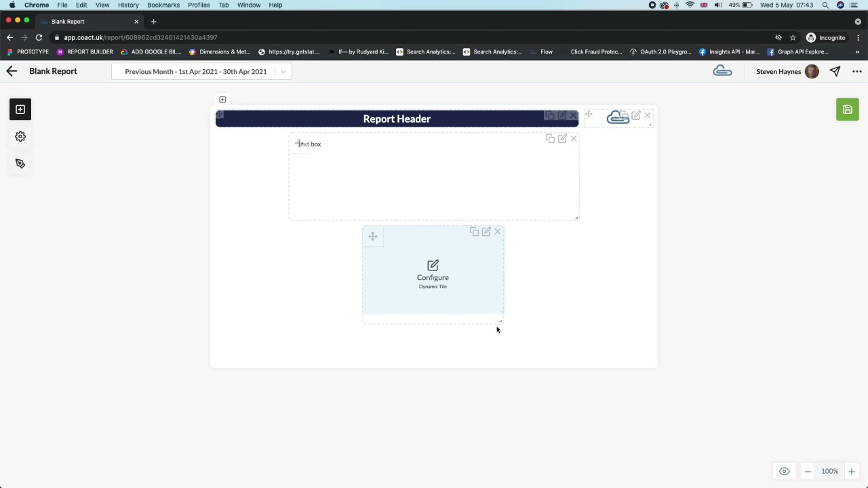Toggle report preview with eye icon
This screenshot has width=868, height=488.
coord(785,471)
